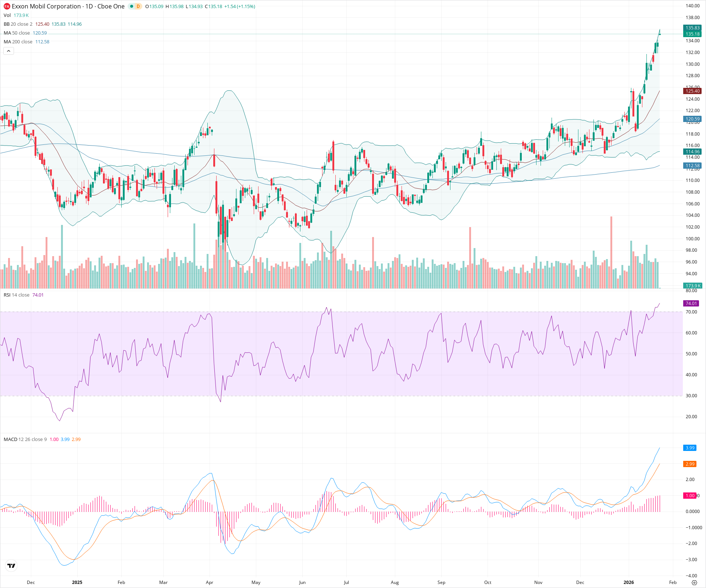
Task: Click the TradingView logo watermark
Action: click(x=11, y=566)
